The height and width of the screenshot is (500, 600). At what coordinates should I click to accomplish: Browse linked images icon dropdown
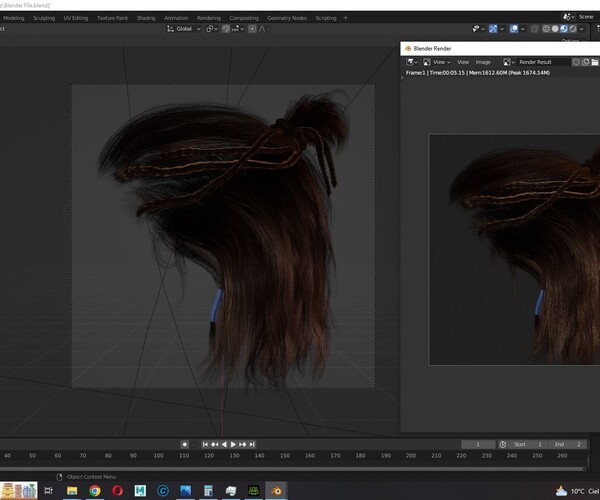point(509,62)
